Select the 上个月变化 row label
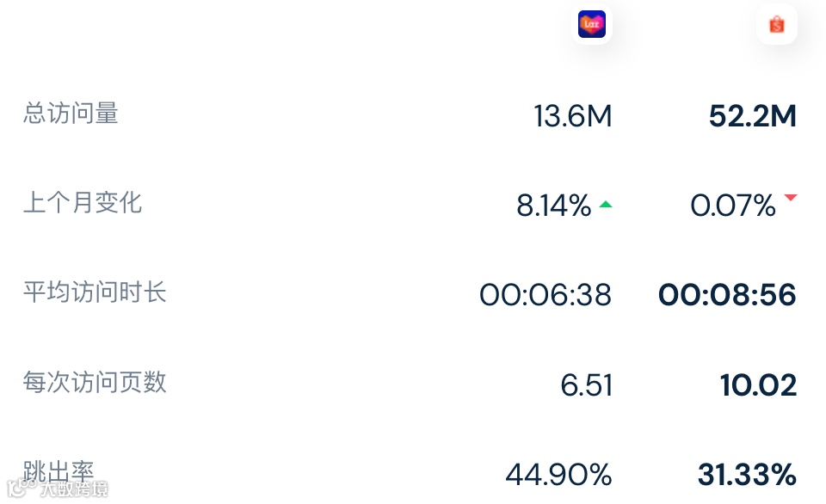 point(83,203)
